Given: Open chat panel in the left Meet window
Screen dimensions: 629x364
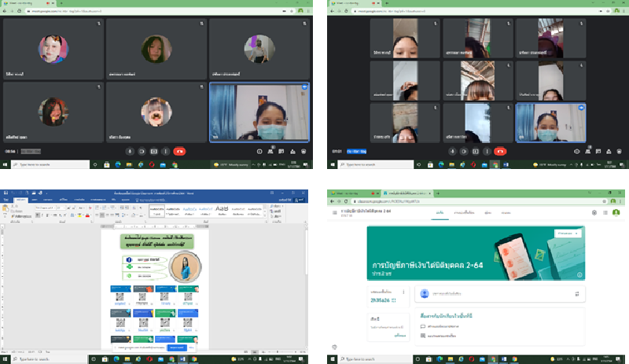Looking at the screenshot, I should pyautogui.click(x=282, y=151).
